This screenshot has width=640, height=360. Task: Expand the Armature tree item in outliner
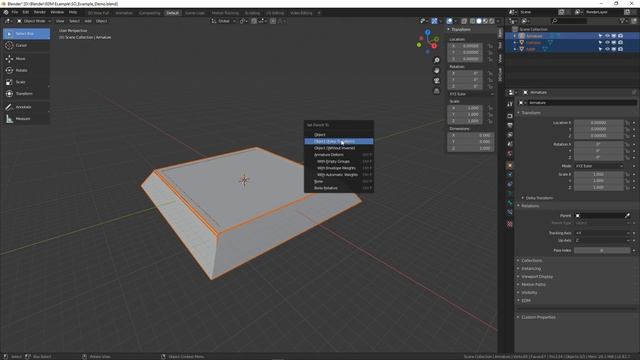[x=515, y=36]
